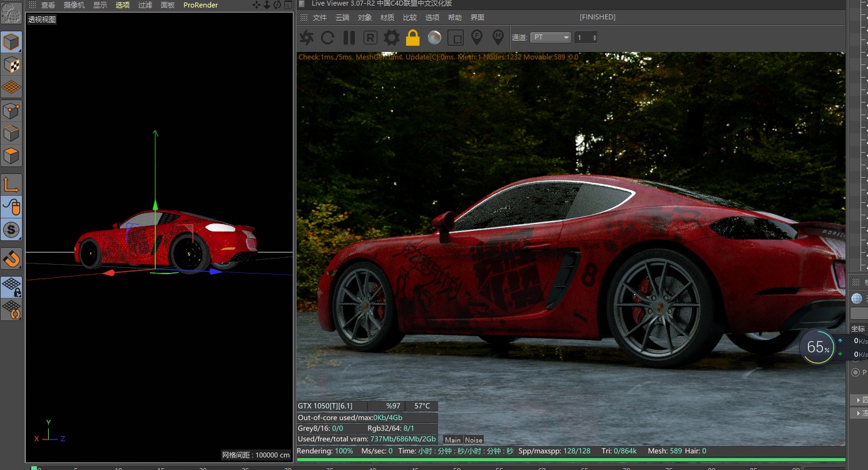Image resolution: width=868 pixels, height=470 pixels.
Task: Open the 材质 menu in Live Viewer
Action: tap(387, 18)
